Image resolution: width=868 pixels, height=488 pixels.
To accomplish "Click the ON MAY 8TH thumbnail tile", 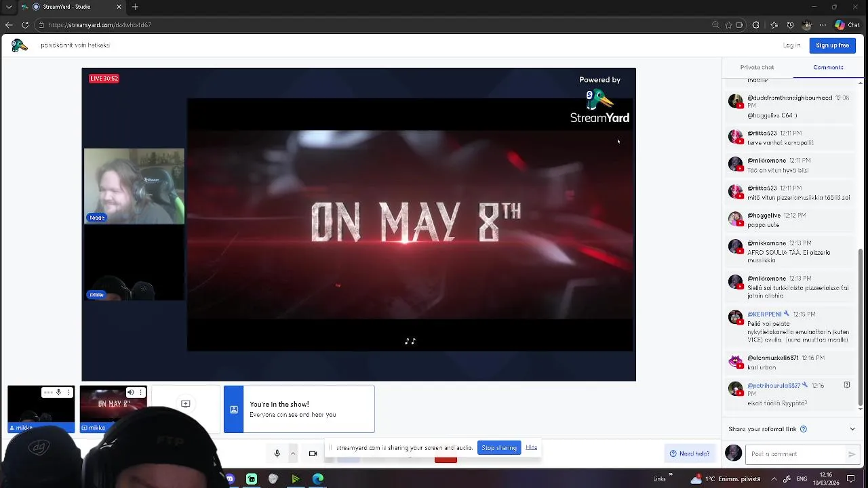I will [x=113, y=409].
